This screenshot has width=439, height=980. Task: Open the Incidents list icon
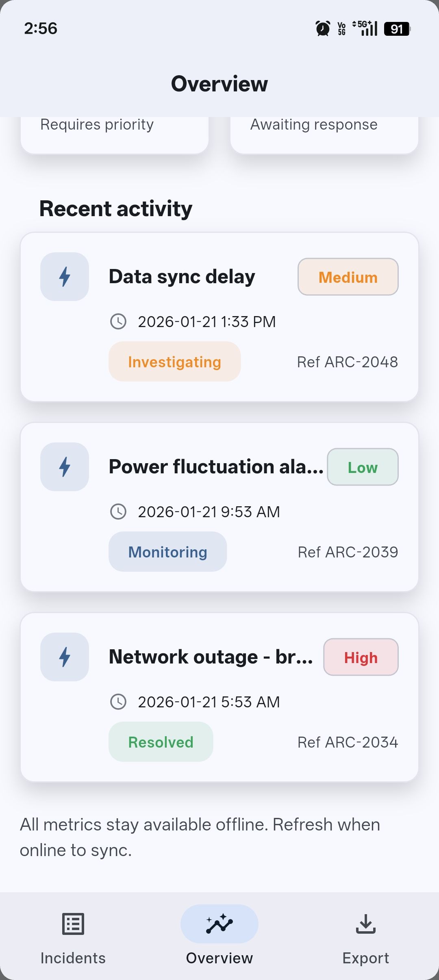point(73,924)
